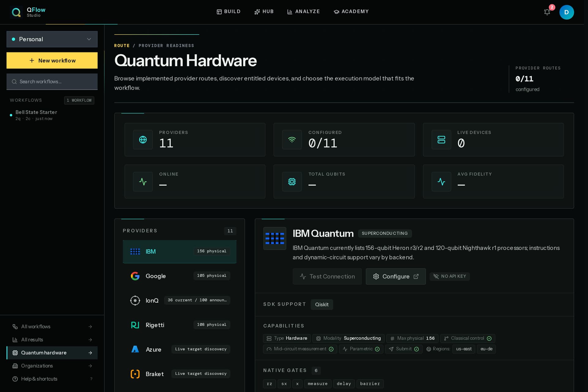
Task: Click the Test Connection pulse icon
Action: 303,277
